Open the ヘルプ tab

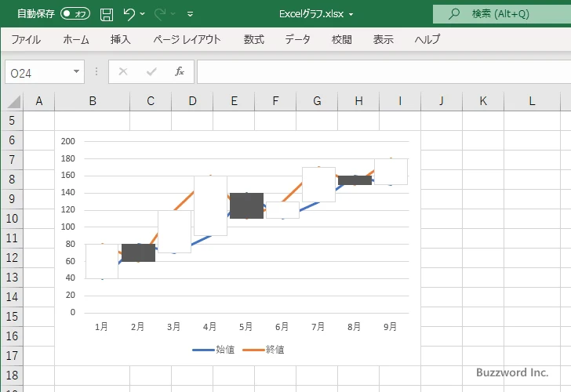(x=427, y=39)
